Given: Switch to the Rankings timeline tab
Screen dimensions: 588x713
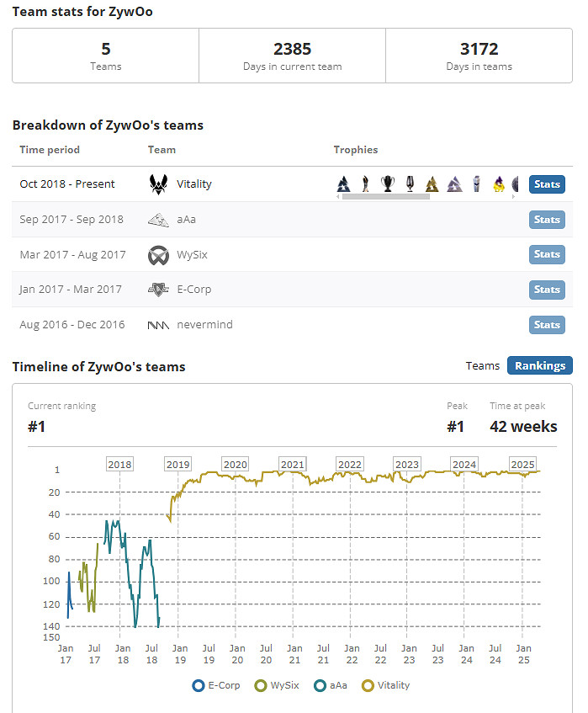Looking at the screenshot, I should [x=539, y=365].
